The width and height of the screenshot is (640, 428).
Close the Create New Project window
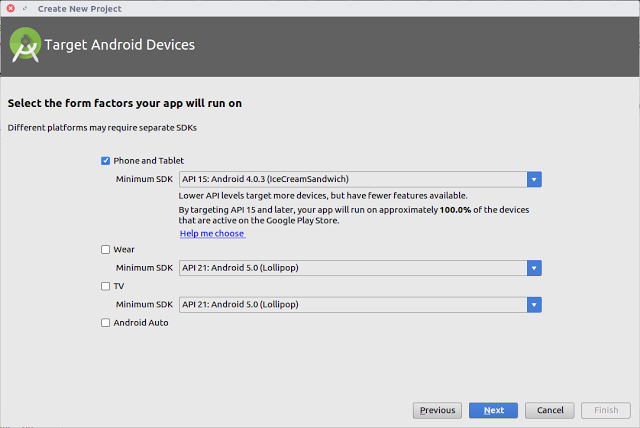[x=9, y=8]
